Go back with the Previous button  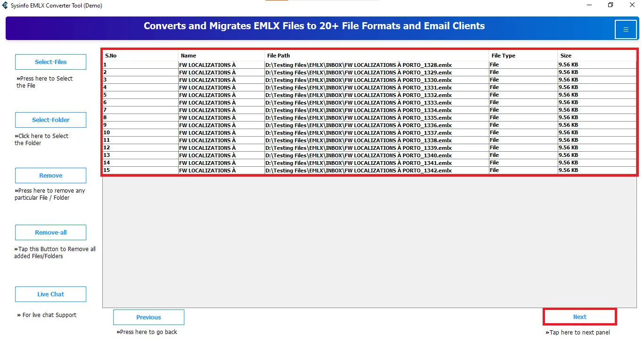pyautogui.click(x=149, y=317)
